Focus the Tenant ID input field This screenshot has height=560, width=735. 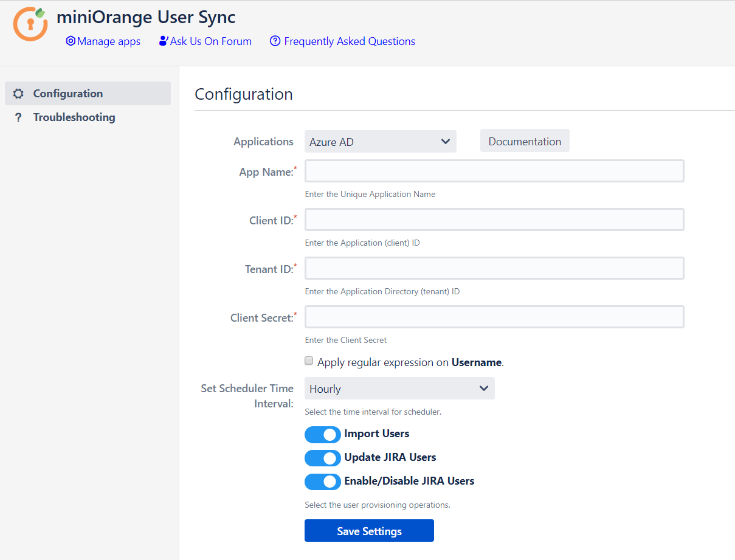(494, 268)
